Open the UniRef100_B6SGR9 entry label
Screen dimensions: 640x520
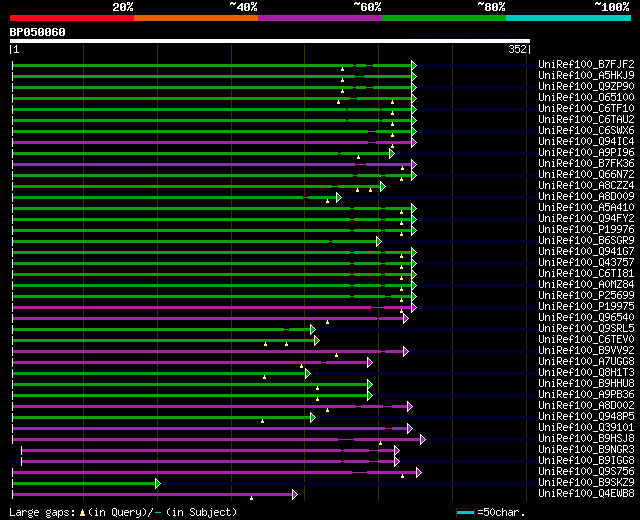586,240
